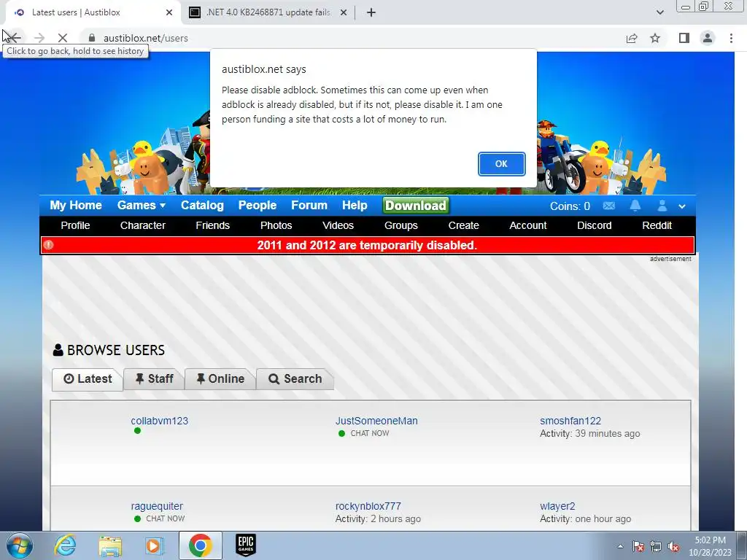Open Windows Explorer folder in taskbar
The width and height of the screenshot is (747, 560).
pos(110,545)
